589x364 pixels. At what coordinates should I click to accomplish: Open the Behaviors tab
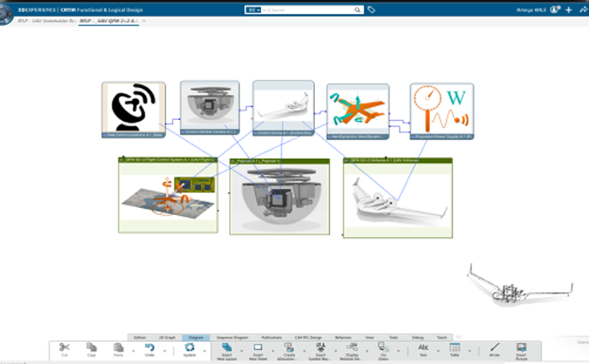click(x=343, y=337)
